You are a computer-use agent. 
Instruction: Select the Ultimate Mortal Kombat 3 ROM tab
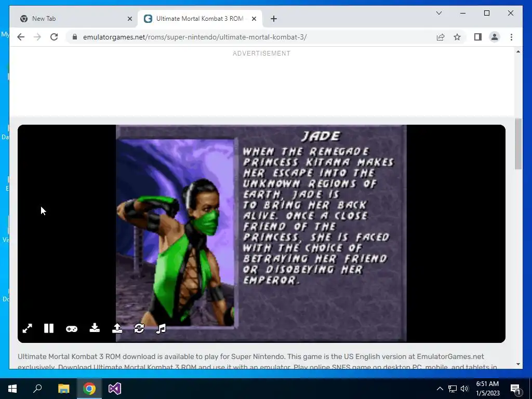pos(200,19)
